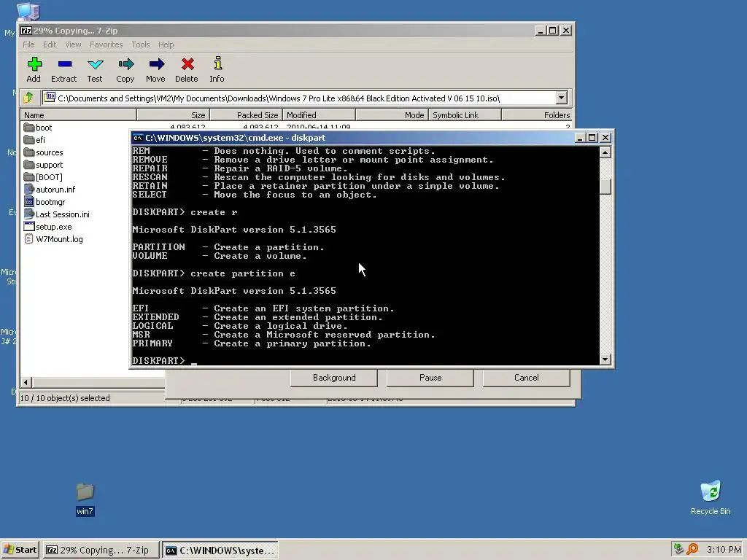The image size is (747, 560).
Task: Open the File menu in 7-Zip
Action: coord(28,44)
